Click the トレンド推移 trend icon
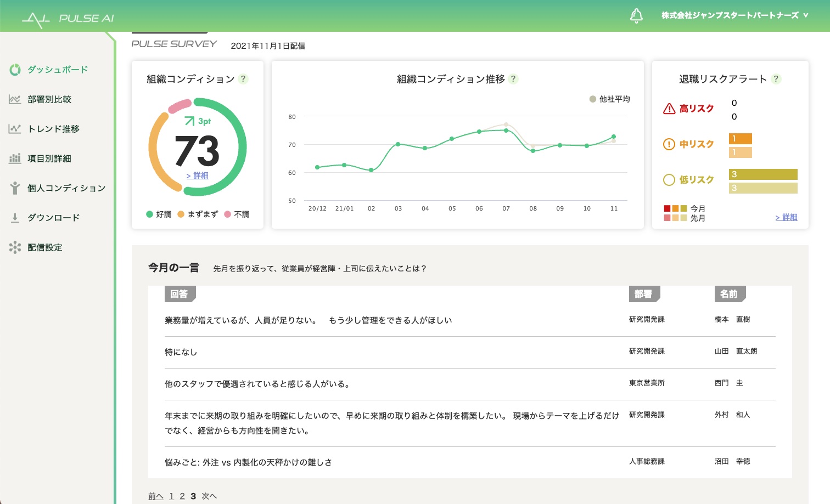 [x=15, y=129]
